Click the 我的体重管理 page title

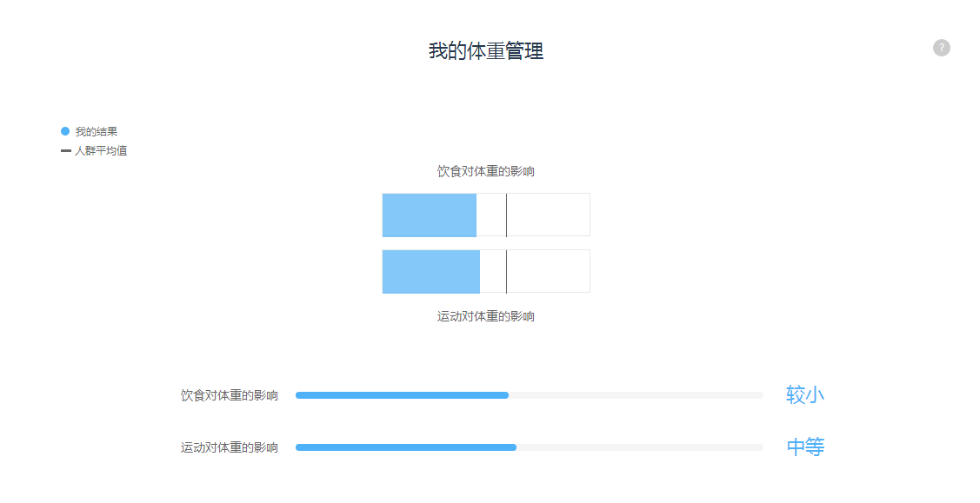(485, 50)
